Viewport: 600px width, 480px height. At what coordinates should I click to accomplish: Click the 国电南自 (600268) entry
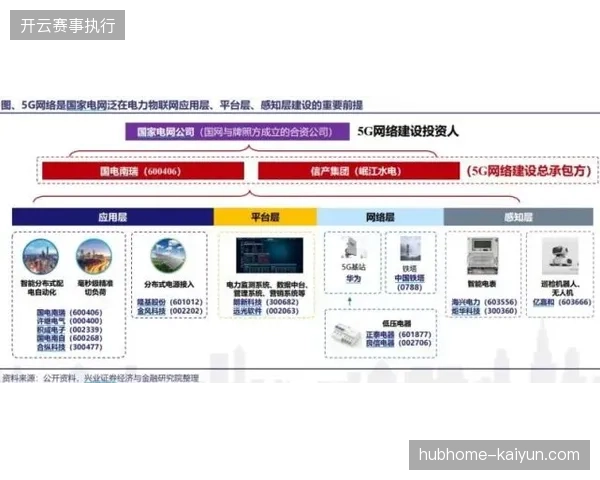(69, 338)
